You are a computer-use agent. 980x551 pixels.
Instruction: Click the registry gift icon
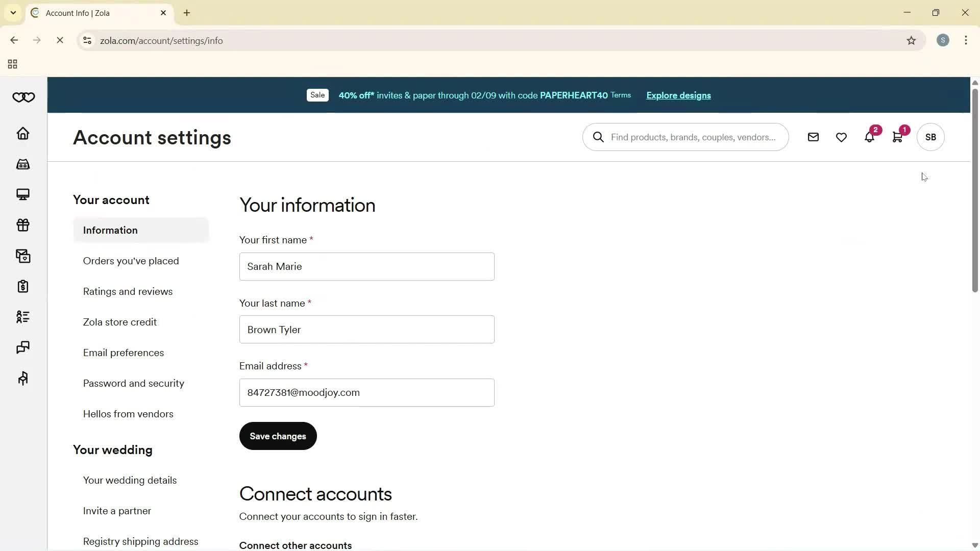[23, 225]
